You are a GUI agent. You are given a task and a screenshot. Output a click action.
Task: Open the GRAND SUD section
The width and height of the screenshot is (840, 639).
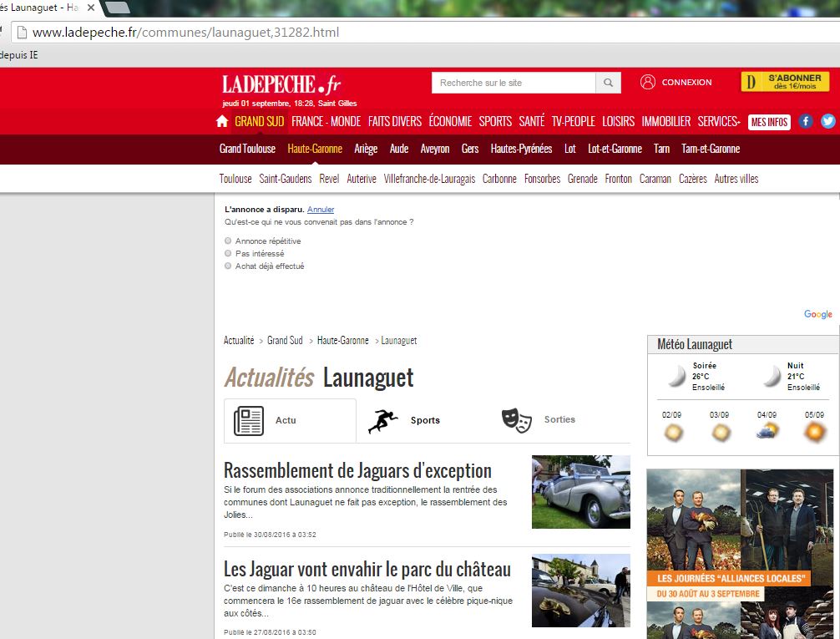point(260,122)
